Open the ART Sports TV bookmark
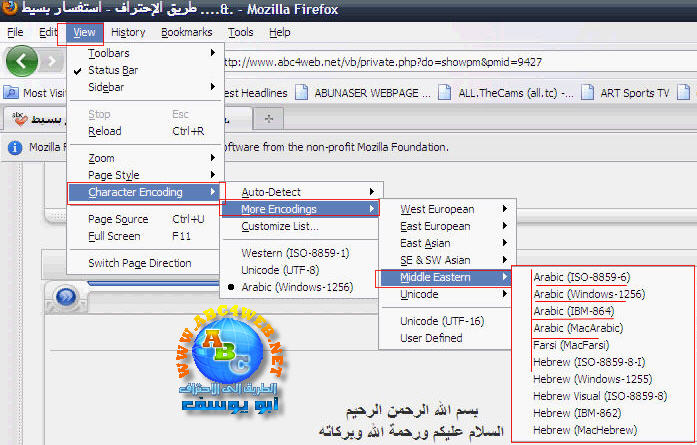697x445 pixels. coord(634,93)
